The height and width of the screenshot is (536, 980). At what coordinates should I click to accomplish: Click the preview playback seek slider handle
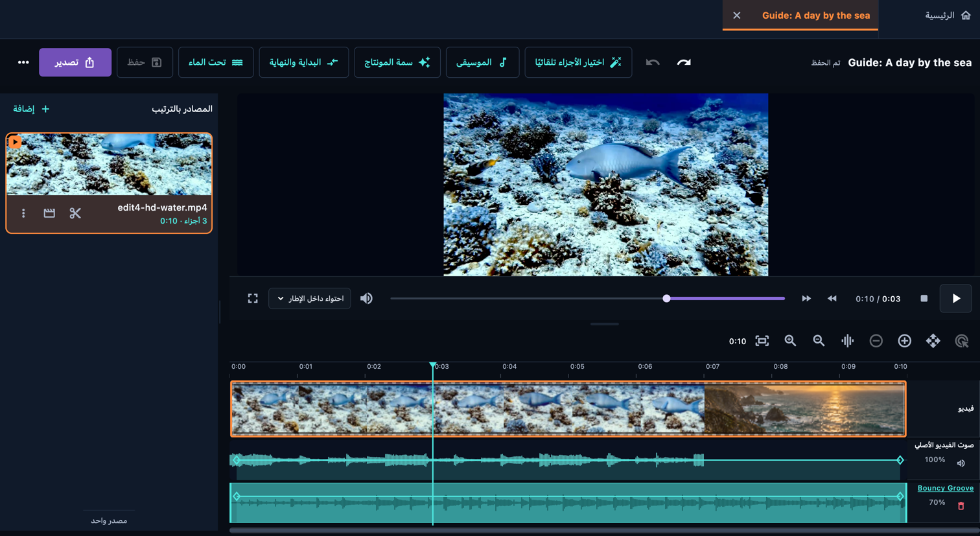(x=666, y=298)
